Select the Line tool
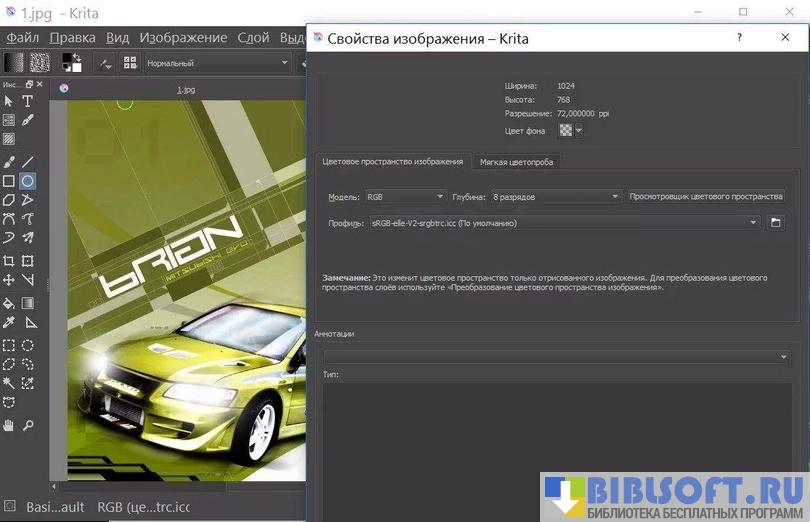The height and width of the screenshot is (522, 810). pyautogui.click(x=28, y=161)
